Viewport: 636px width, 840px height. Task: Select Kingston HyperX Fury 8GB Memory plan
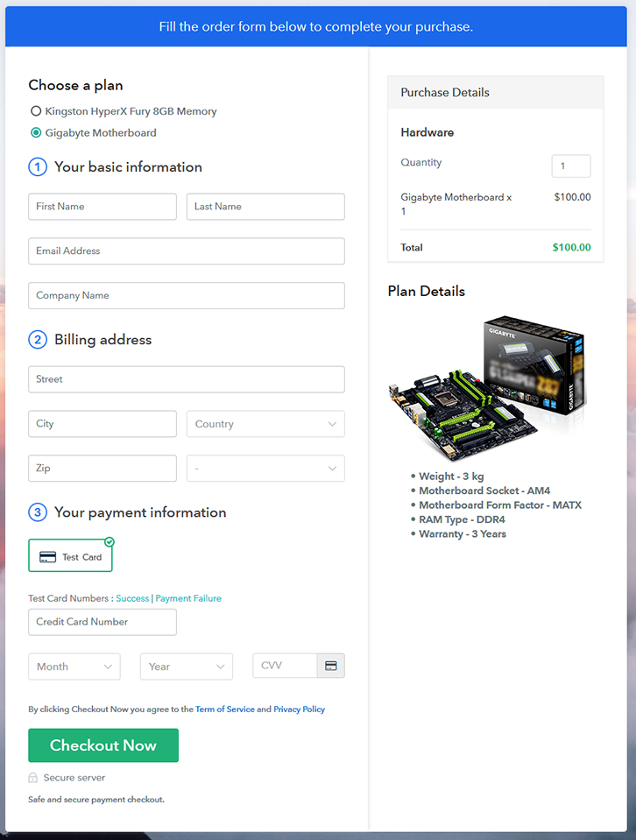[36, 111]
